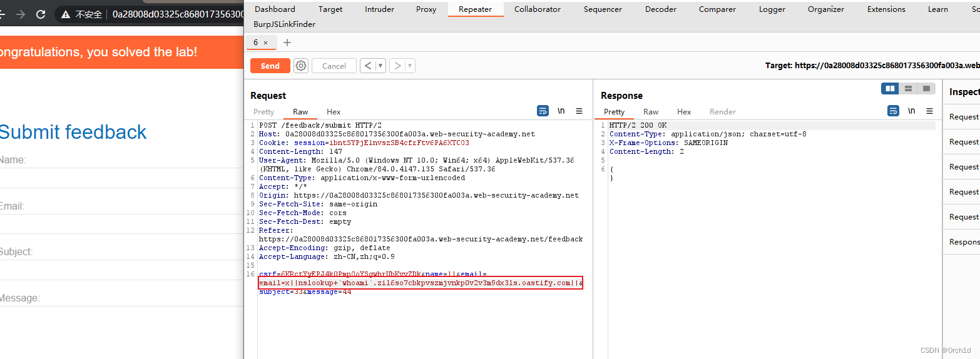
Task: Click the Cookie session header line
Action: coord(364,143)
